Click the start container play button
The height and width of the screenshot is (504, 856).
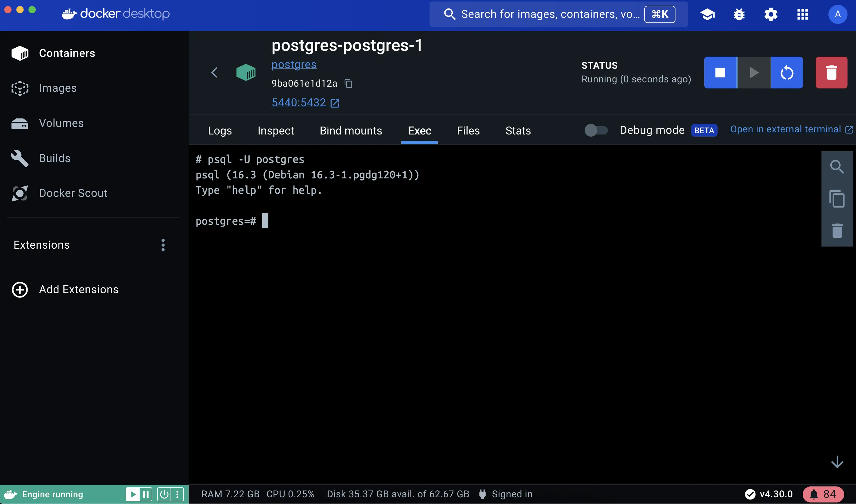pyautogui.click(x=754, y=72)
